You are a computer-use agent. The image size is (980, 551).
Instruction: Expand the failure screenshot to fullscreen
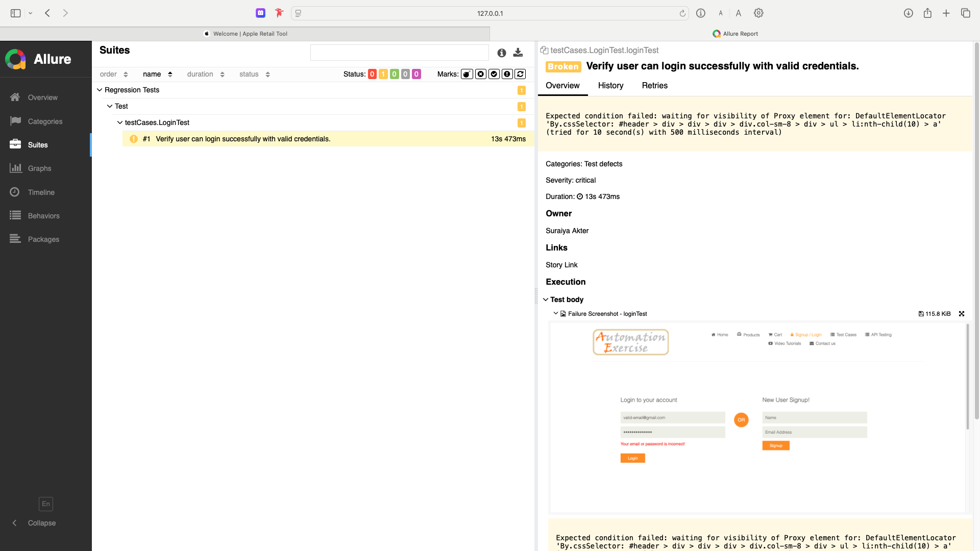click(x=962, y=314)
